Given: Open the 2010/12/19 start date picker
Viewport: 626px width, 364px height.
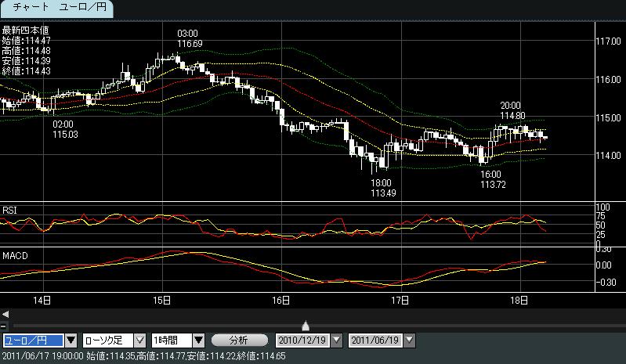Looking at the screenshot, I should (337, 340).
